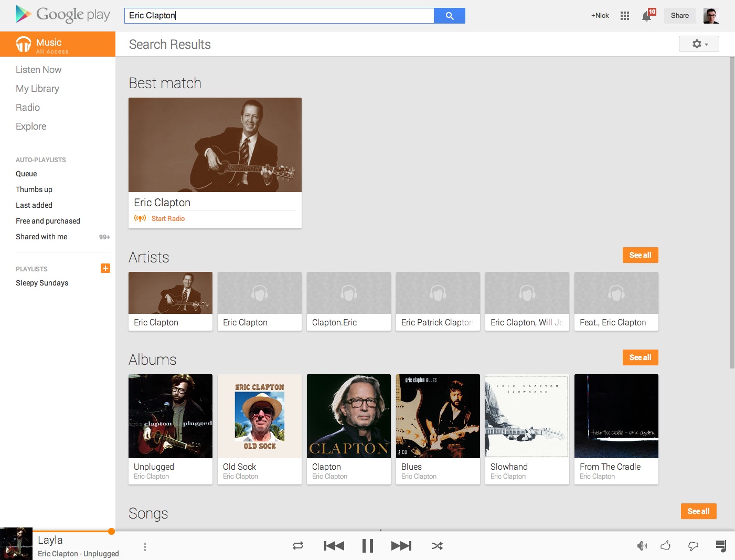Image resolution: width=735 pixels, height=560 pixels.
Task: Open the Shared with me list
Action: tap(41, 237)
